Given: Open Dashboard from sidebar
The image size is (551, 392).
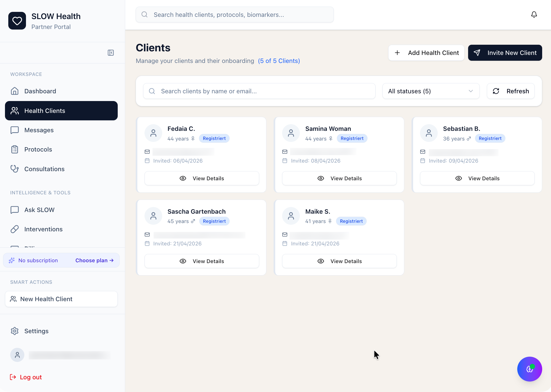Looking at the screenshot, I should pos(61,91).
